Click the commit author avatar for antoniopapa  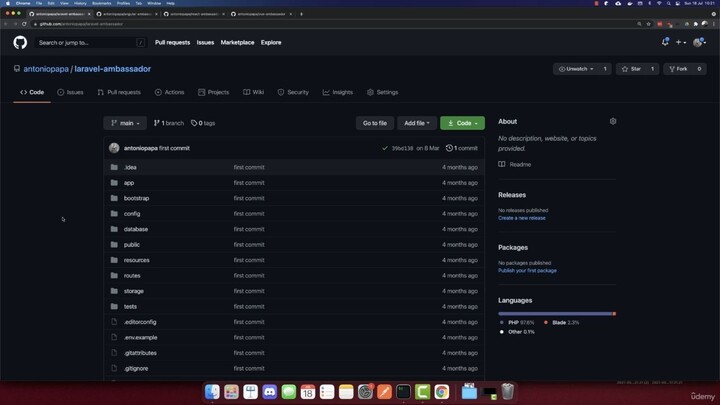coord(114,148)
